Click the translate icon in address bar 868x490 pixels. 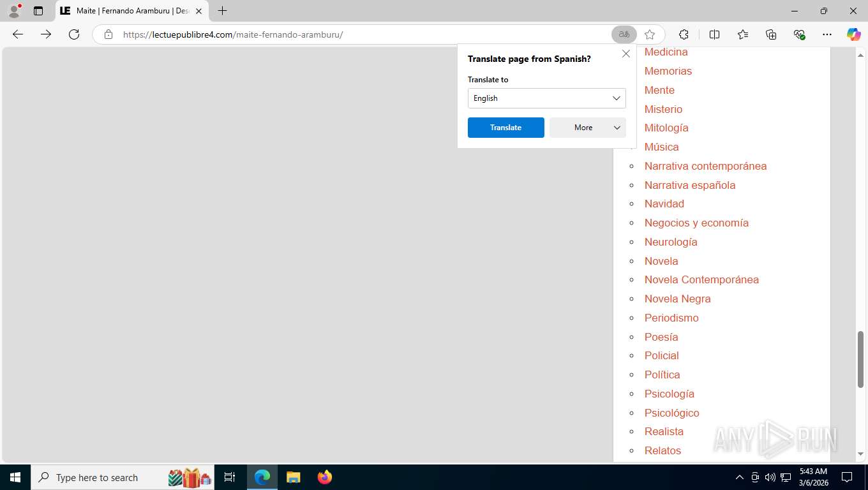pos(624,34)
